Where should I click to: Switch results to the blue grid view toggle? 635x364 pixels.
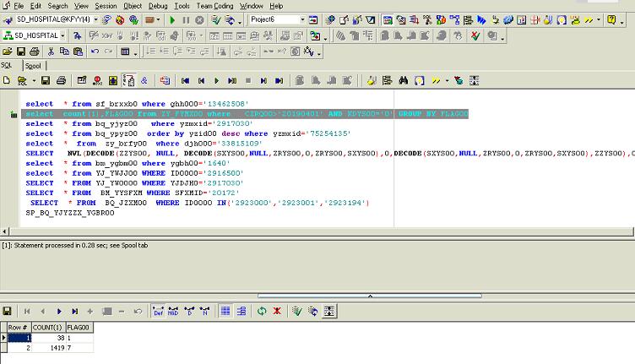pos(226,311)
